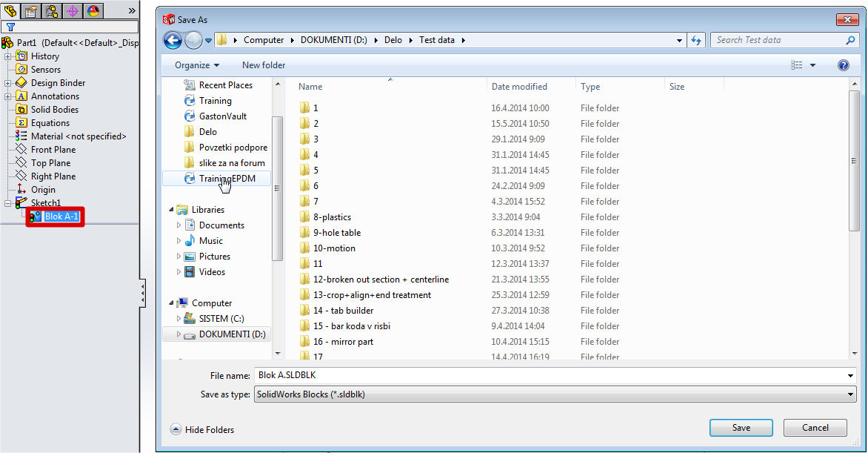The height and width of the screenshot is (453, 868).
Task: Click New folder in the toolbar
Action: pyautogui.click(x=264, y=65)
